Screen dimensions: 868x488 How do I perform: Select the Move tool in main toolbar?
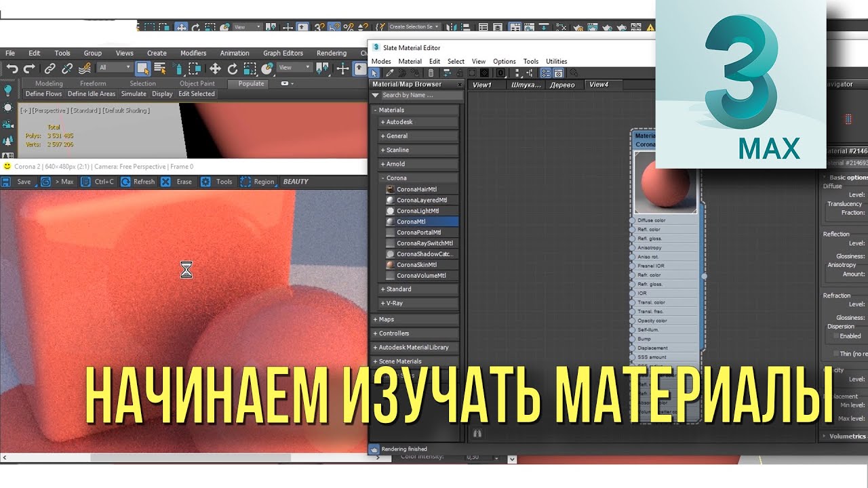coord(215,68)
